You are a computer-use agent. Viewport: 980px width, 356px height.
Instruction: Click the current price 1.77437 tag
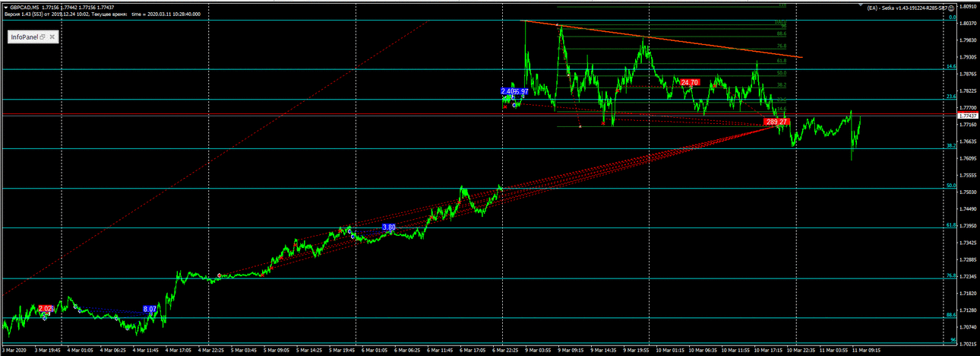coord(968,116)
